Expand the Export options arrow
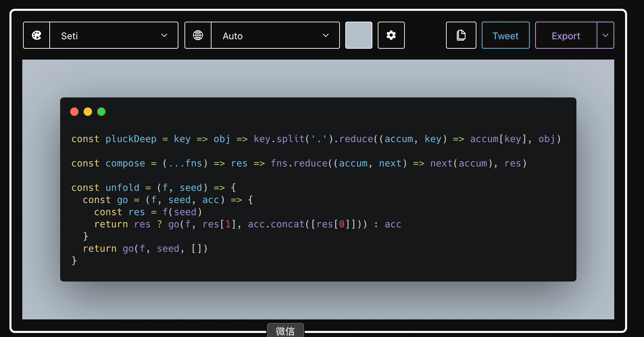 pyautogui.click(x=605, y=35)
